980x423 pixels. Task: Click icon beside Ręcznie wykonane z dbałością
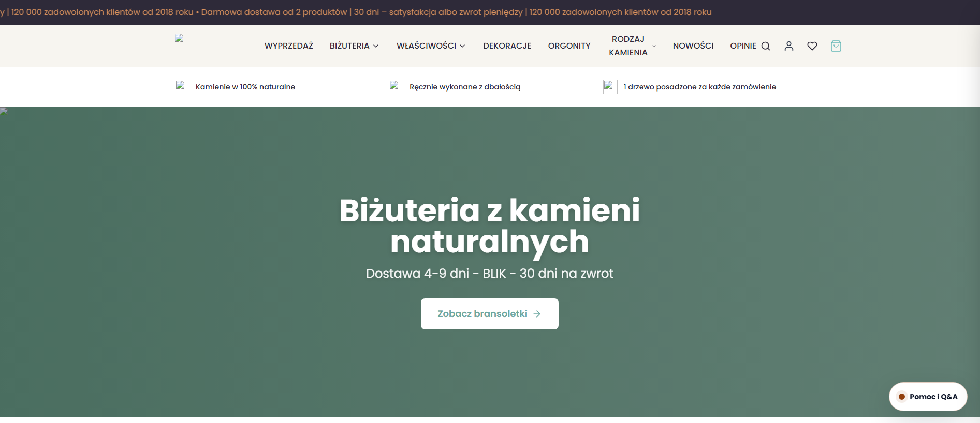396,87
